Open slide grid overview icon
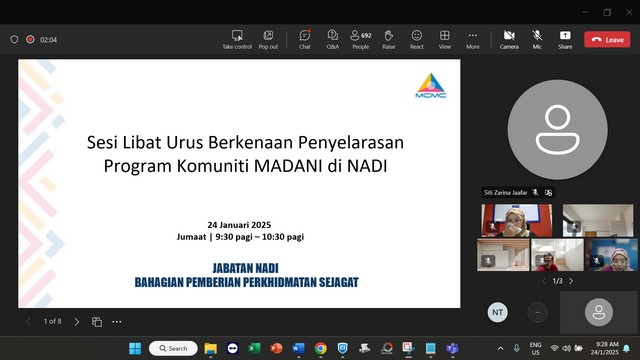This screenshot has height=360, width=640. click(x=97, y=322)
